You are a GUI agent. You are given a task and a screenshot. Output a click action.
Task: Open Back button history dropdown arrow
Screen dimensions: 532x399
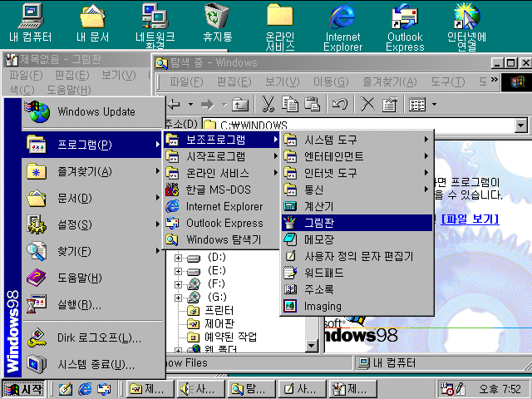[190, 104]
